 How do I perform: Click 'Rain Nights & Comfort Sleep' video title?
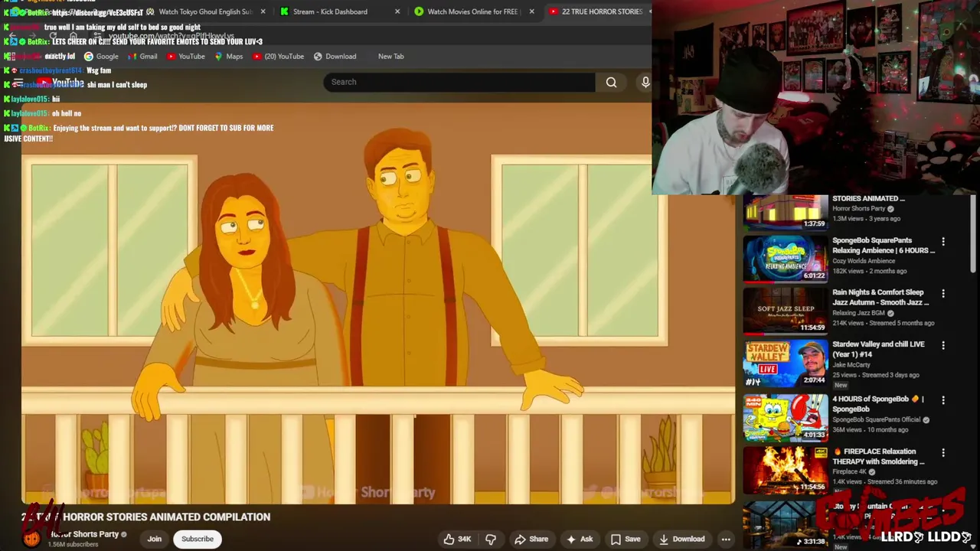point(880,297)
